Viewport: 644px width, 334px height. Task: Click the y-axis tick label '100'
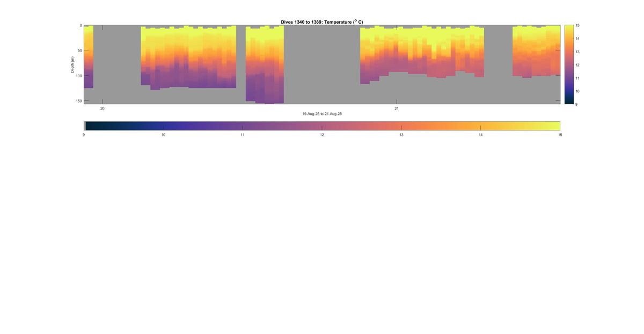(x=78, y=76)
